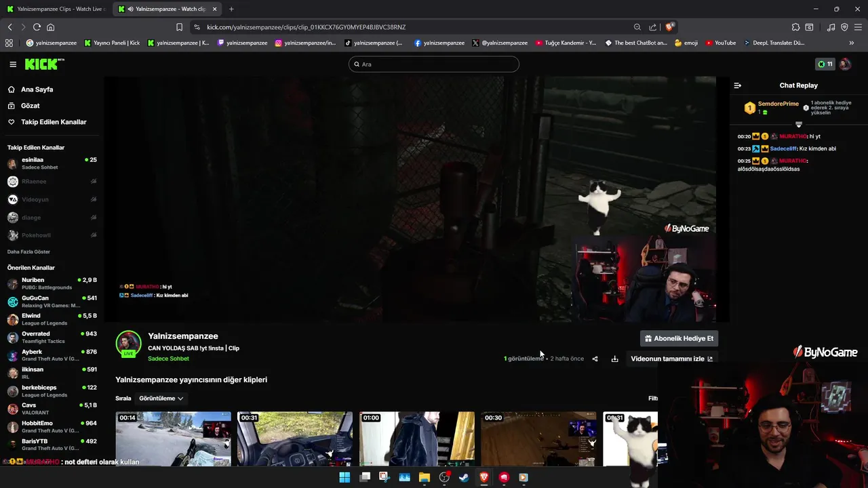The image size is (868, 488).
Task: Open recommended channel BarisYTB
Action: point(52,445)
